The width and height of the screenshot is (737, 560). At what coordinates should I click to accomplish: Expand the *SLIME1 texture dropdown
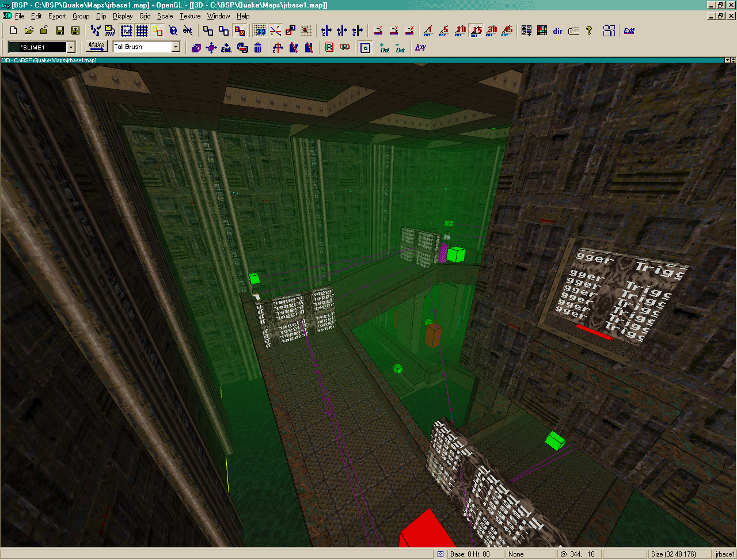tap(71, 47)
